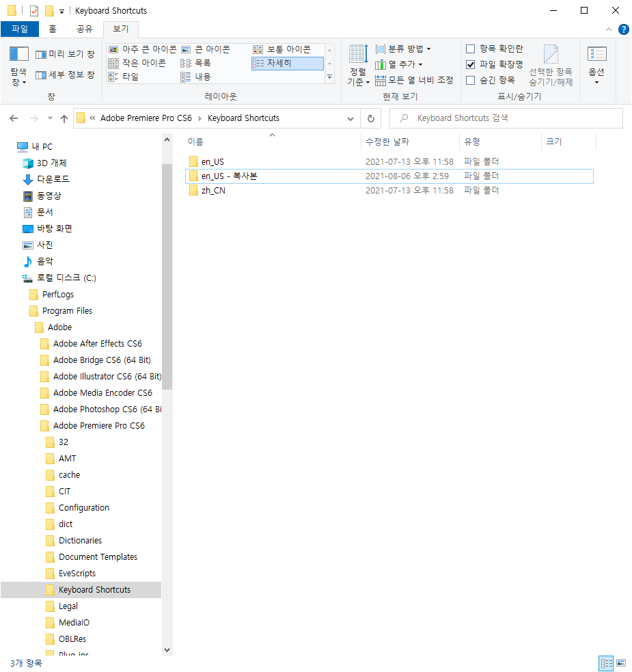Image resolution: width=632 pixels, height=672 pixels.
Task: Select 작은 아이콘 layout
Action: pos(137,63)
